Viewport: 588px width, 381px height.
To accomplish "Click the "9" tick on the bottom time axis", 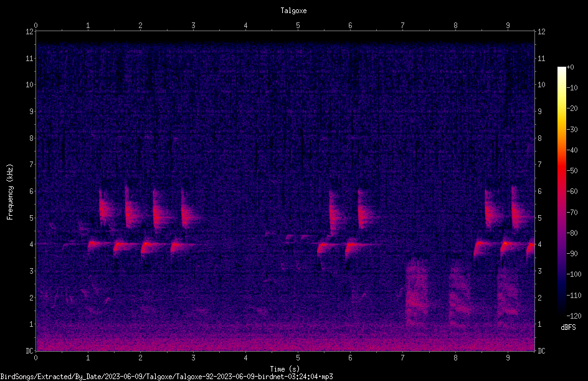I will coord(508,358).
